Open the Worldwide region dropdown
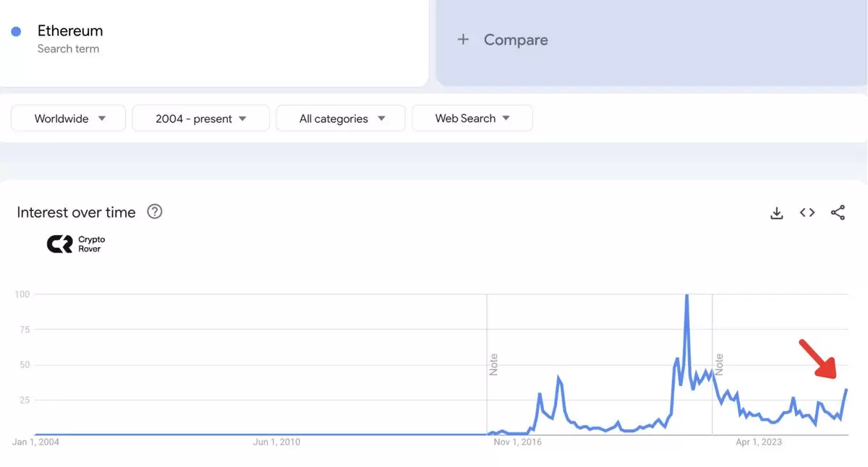868x467 pixels. [x=69, y=119]
